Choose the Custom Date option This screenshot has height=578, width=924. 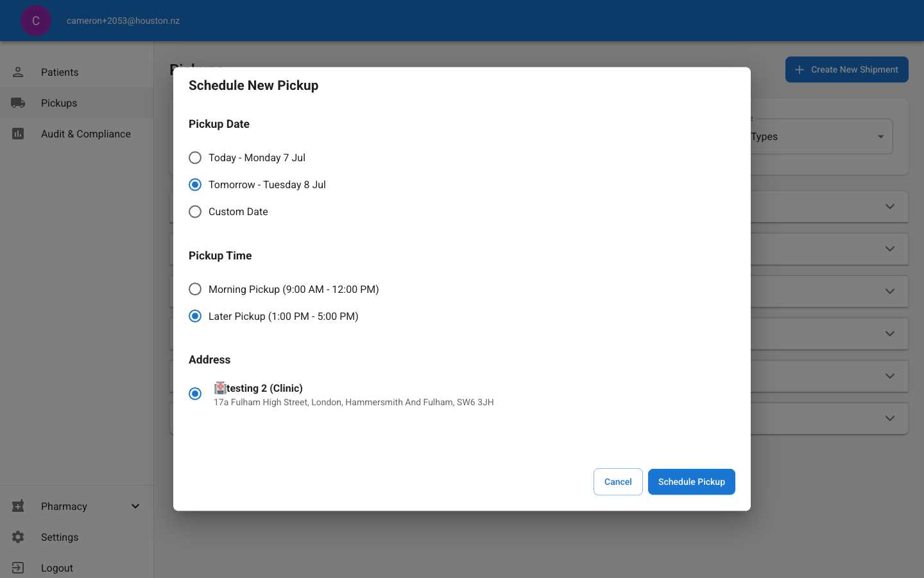(195, 212)
